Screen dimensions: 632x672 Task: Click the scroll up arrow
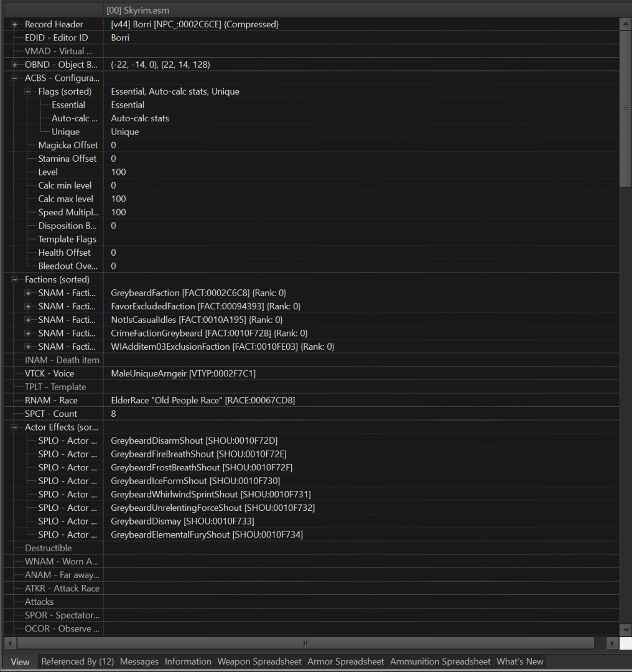click(626, 24)
